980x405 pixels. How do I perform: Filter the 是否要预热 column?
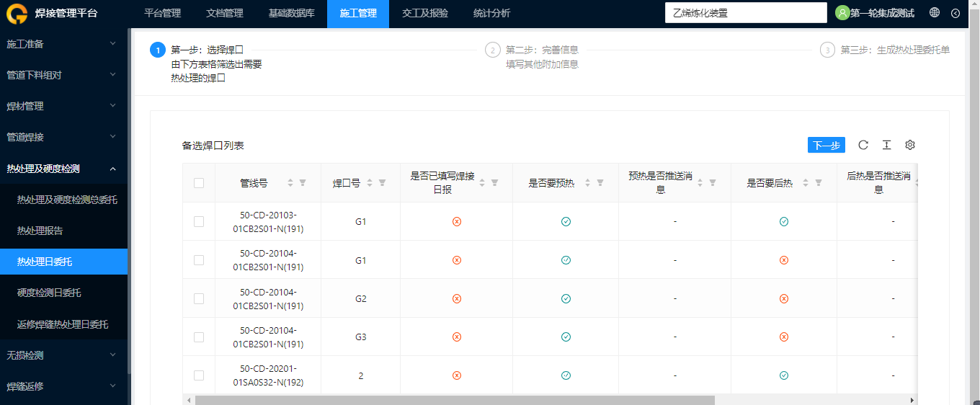(600, 183)
